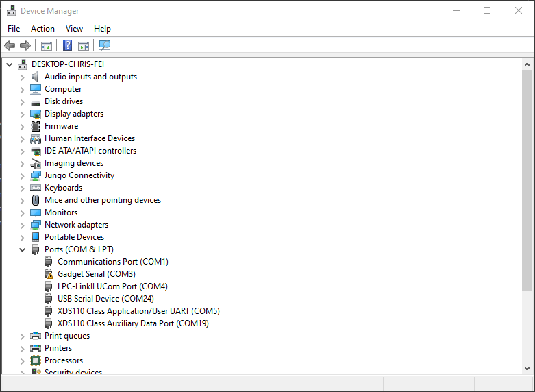Click the Forward arrow toolbar icon

(x=25, y=45)
